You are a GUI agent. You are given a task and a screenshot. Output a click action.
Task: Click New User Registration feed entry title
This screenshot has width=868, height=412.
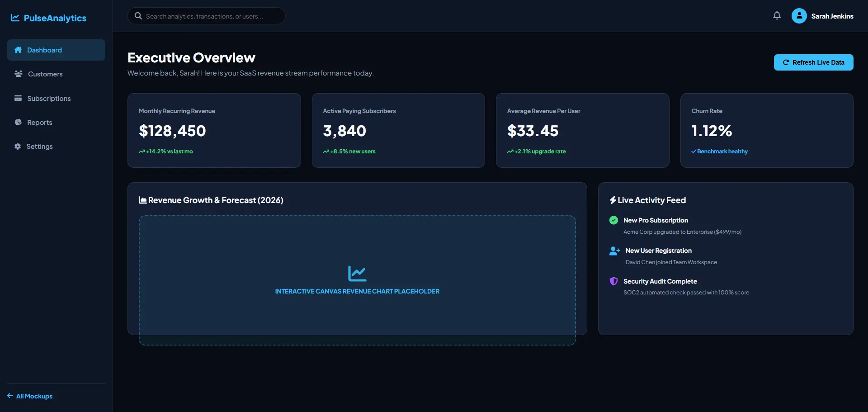(659, 251)
